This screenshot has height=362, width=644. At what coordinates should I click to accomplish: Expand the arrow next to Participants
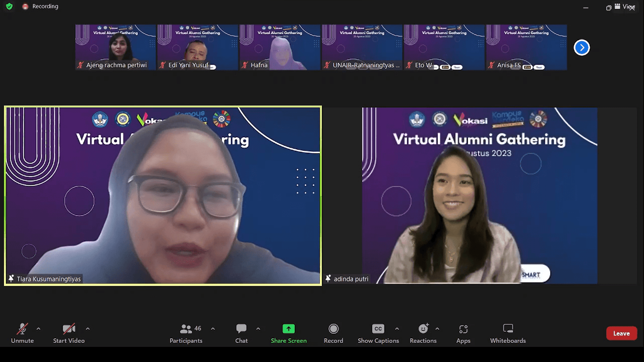point(213,329)
